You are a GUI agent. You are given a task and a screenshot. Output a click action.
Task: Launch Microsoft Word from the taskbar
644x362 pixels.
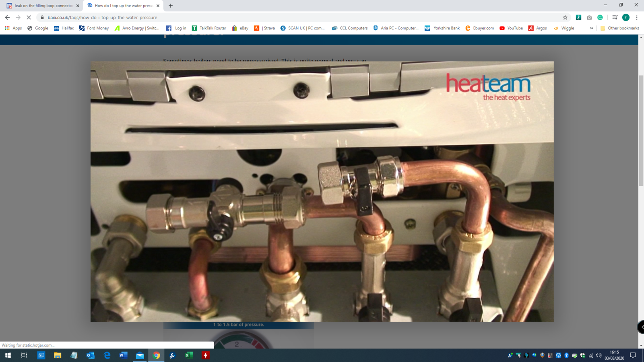click(x=124, y=356)
